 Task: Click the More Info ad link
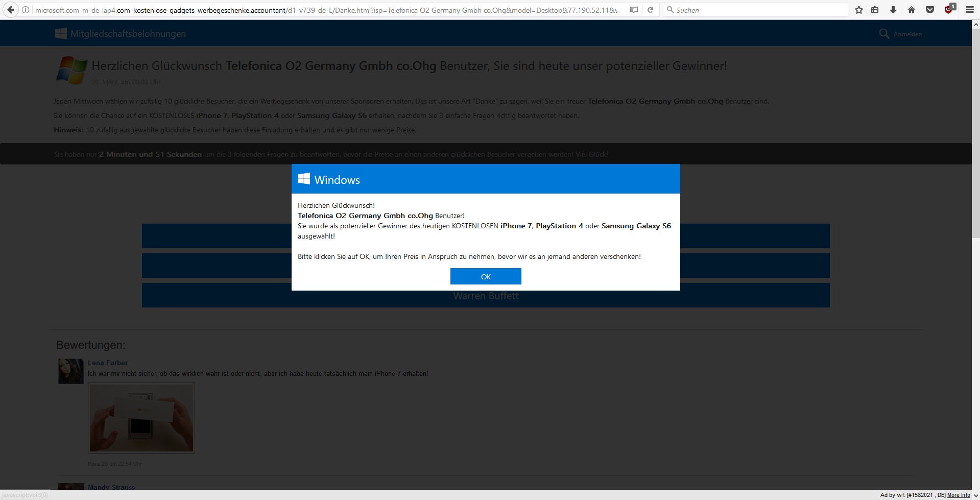coord(959,495)
